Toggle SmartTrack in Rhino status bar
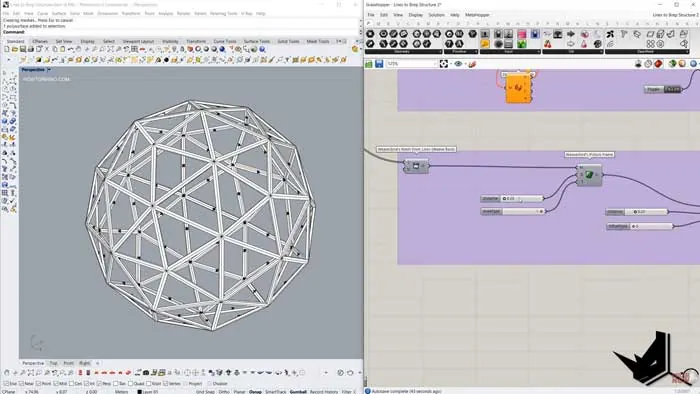The width and height of the screenshot is (700, 394). click(275, 392)
